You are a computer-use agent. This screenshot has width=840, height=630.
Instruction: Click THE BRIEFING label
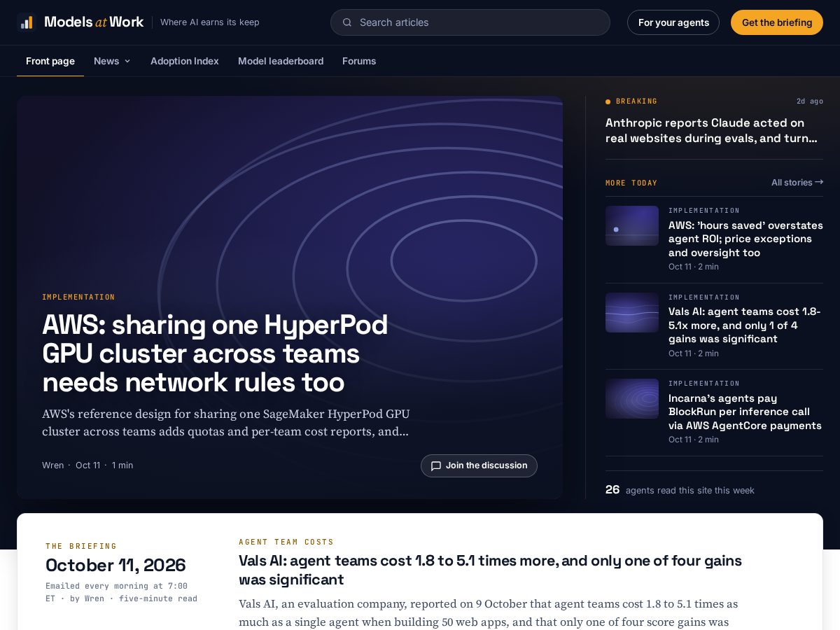click(x=81, y=546)
